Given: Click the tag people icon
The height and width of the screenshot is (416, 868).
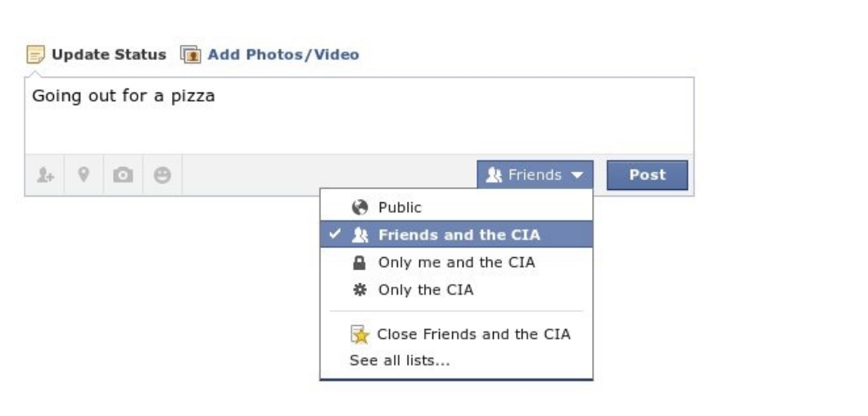Looking at the screenshot, I should point(44,175).
